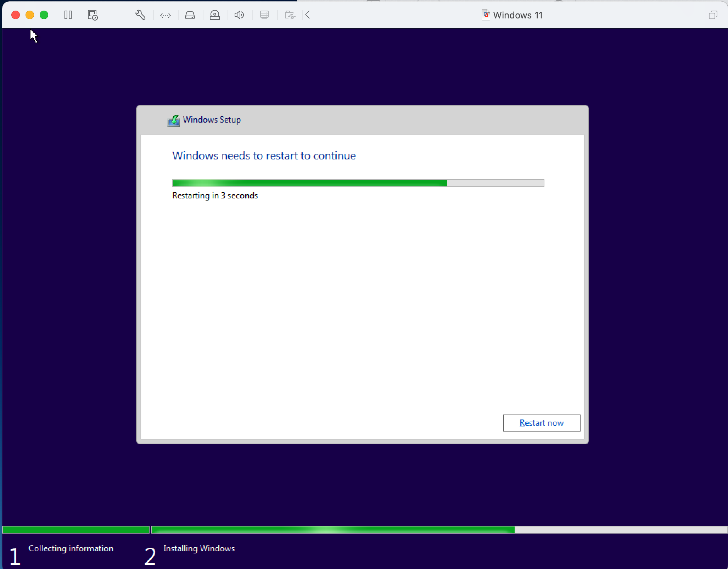The width and height of the screenshot is (728, 569).
Task: Select the Installing Windows step label
Action: 200,548
